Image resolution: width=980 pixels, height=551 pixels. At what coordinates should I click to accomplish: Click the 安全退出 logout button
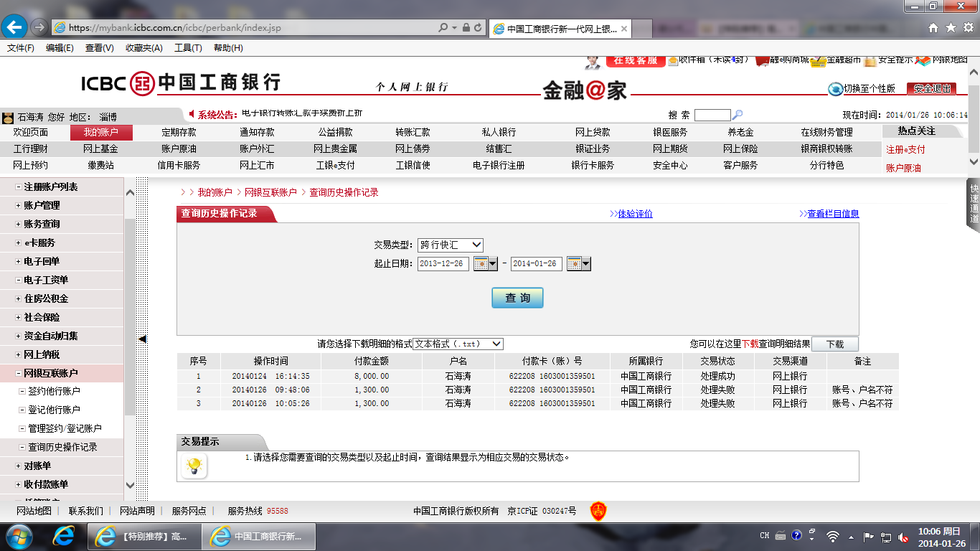click(932, 88)
